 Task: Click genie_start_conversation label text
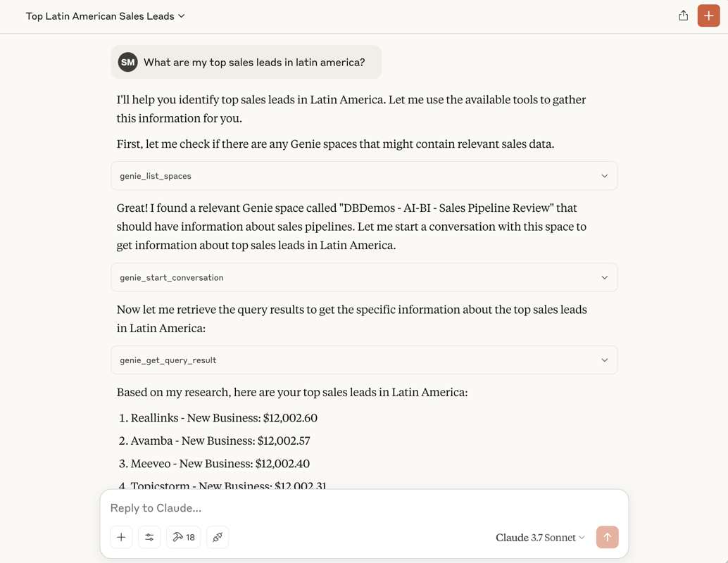[171, 277]
